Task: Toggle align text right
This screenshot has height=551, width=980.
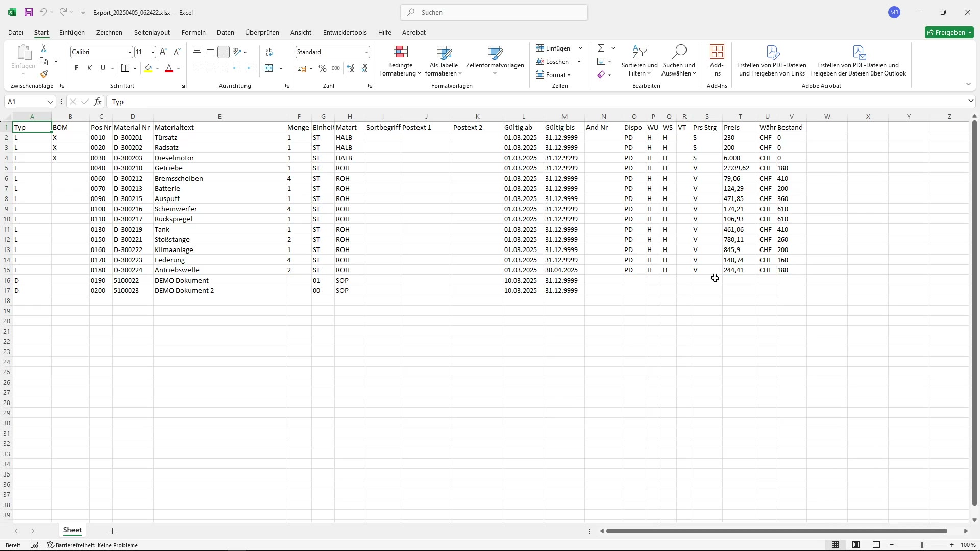Action: [x=224, y=68]
